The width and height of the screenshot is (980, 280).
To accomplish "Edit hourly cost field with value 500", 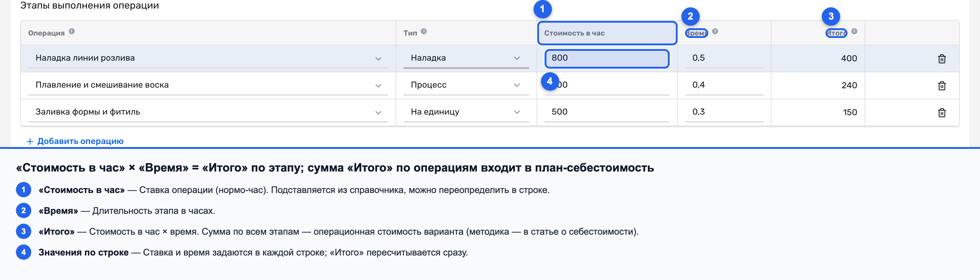I will (607, 112).
